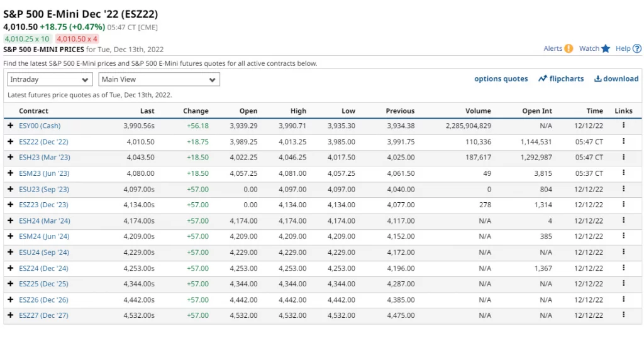Screen dimensions: 644x341
Task: Select the volume value 2,285,904,829
Action: 468,126
